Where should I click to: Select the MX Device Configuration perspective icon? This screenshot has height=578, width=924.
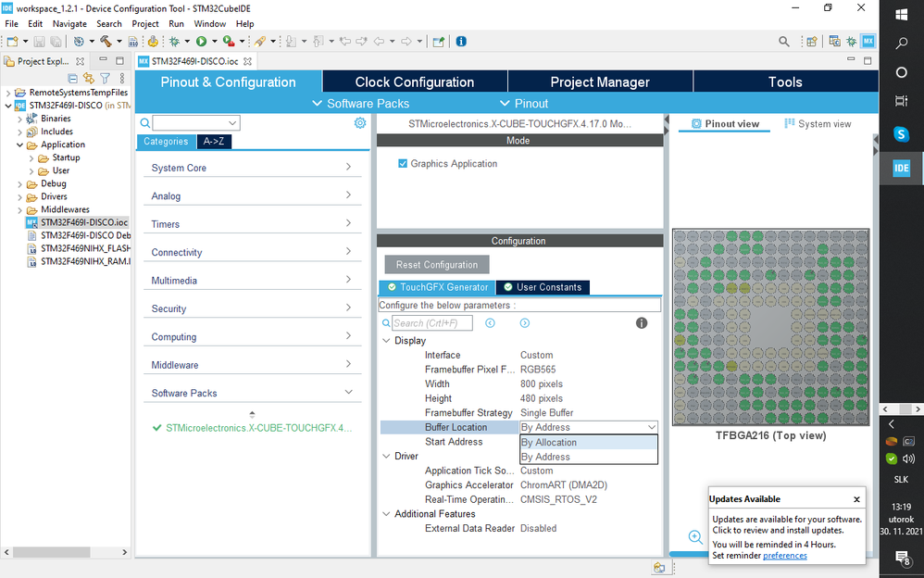click(868, 42)
